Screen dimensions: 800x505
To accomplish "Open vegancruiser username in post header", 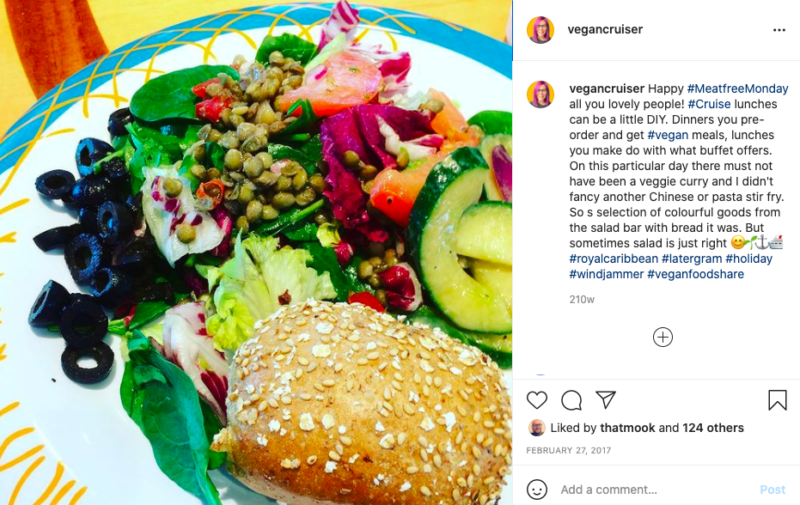I will point(605,30).
